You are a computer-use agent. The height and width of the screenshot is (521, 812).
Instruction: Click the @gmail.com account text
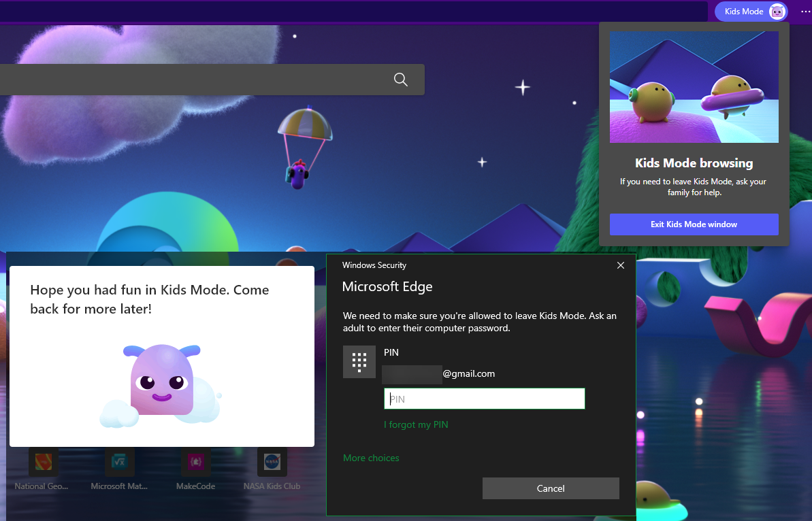[x=469, y=373]
